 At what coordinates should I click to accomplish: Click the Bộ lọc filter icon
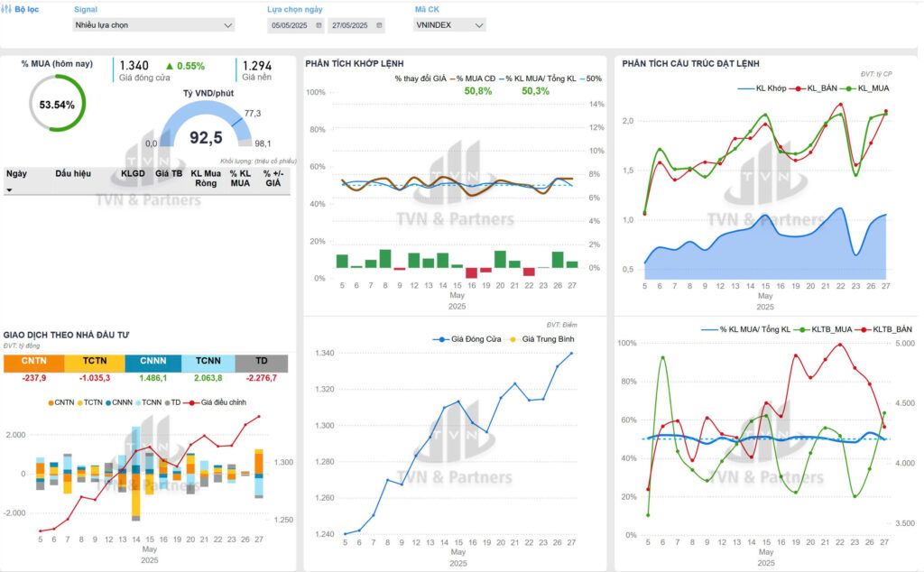[7, 8]
